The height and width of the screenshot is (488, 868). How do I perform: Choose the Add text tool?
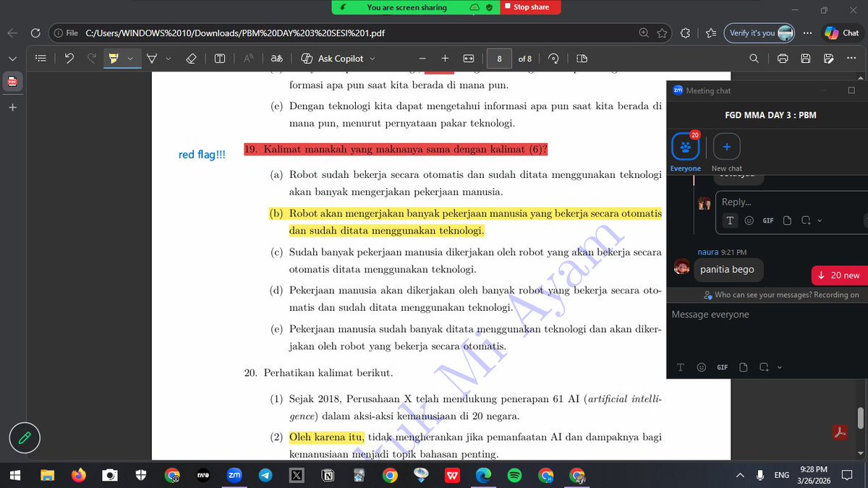pos(220,59)
